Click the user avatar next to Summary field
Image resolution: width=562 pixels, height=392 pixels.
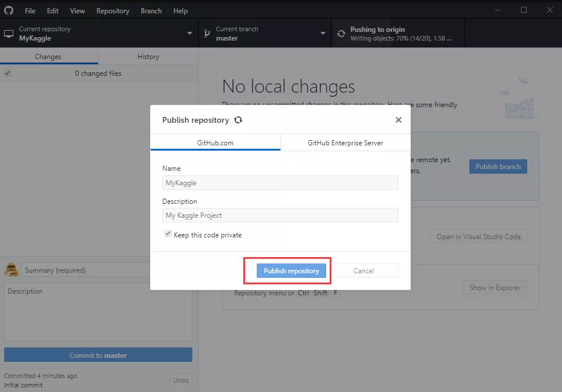[12, 270]
